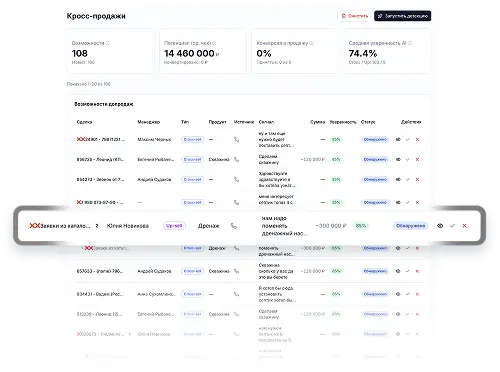Click Обнаружено status in Анна Сухомлино... row
The width and height of the screenshot is (500, 372).
coord(375,294)
